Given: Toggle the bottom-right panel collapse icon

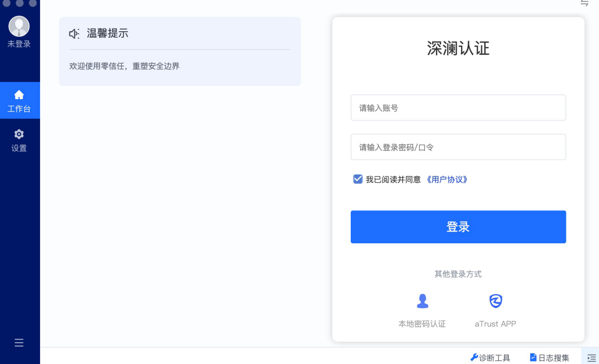Looking at the screenshot, I should click(x=591, y=358).
